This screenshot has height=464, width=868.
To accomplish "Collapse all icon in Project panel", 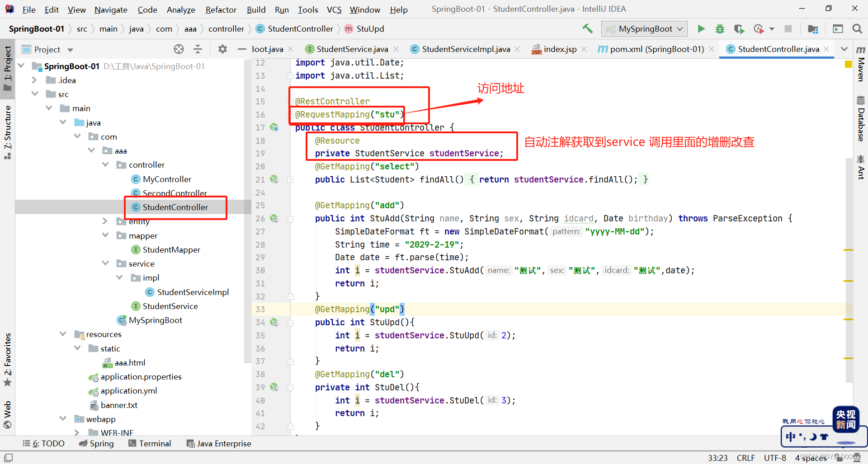I will [x=198, y=49].
